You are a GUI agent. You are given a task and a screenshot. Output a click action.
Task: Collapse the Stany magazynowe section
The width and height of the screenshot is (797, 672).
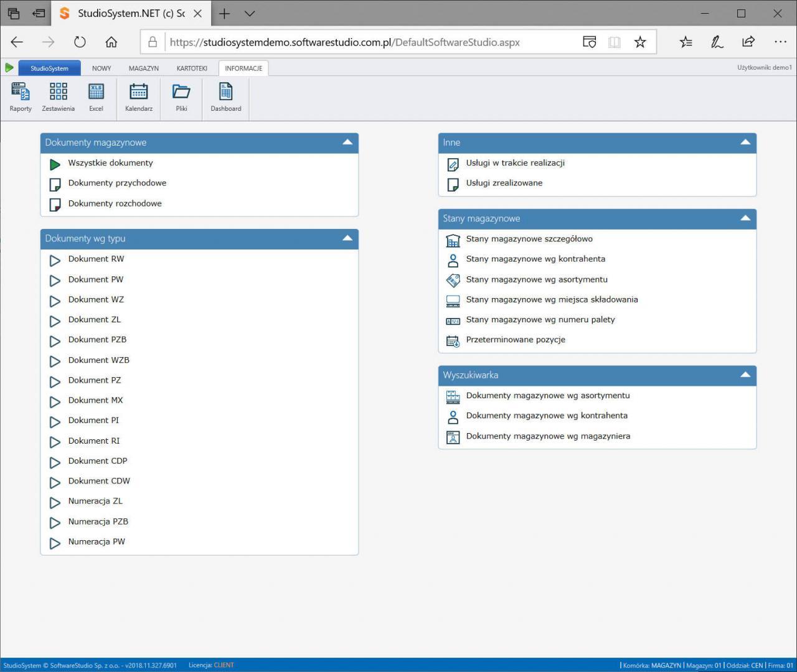[745, 218]
